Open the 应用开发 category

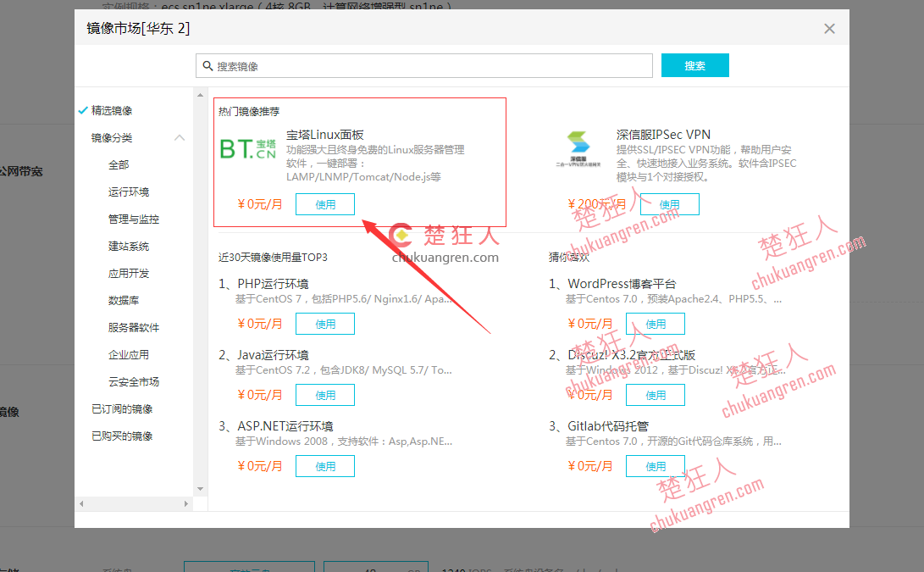(x=129, y=273)
